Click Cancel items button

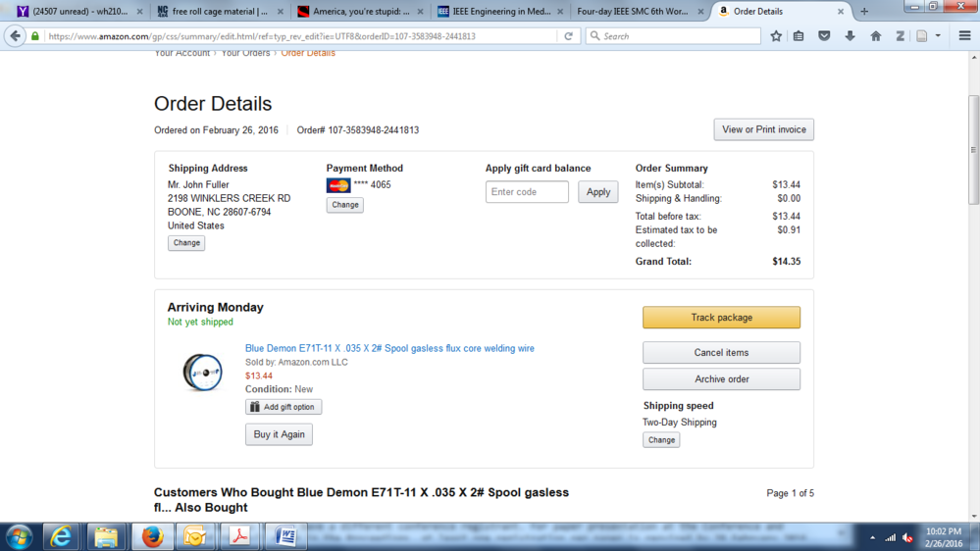tap(721, 352)
